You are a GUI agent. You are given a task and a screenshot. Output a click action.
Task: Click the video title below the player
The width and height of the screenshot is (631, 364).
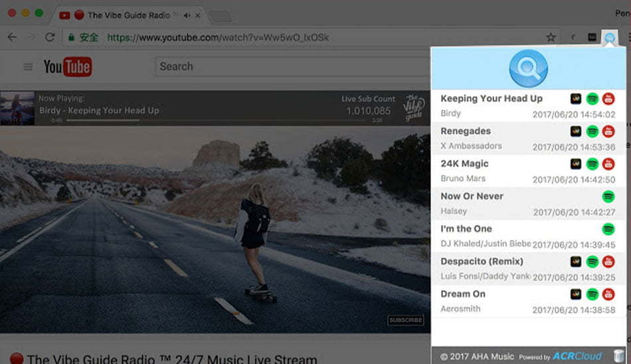172,359
